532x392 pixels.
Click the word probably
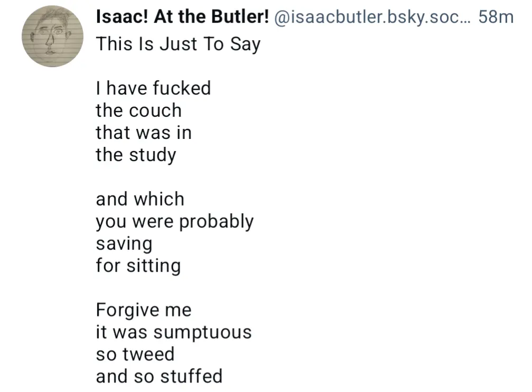[x=217, y=222]
